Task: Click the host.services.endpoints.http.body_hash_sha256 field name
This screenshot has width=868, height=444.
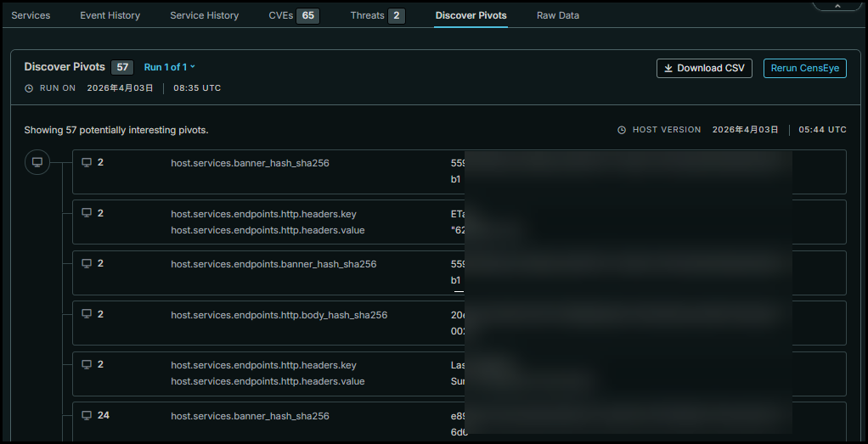Action: point(279,315)
